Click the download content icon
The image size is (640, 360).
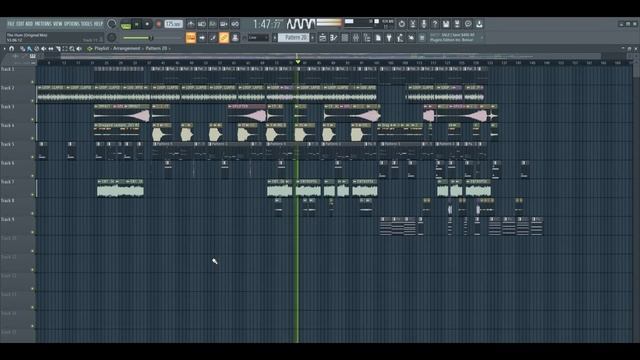pyautogui.click(x=479, y=24)
